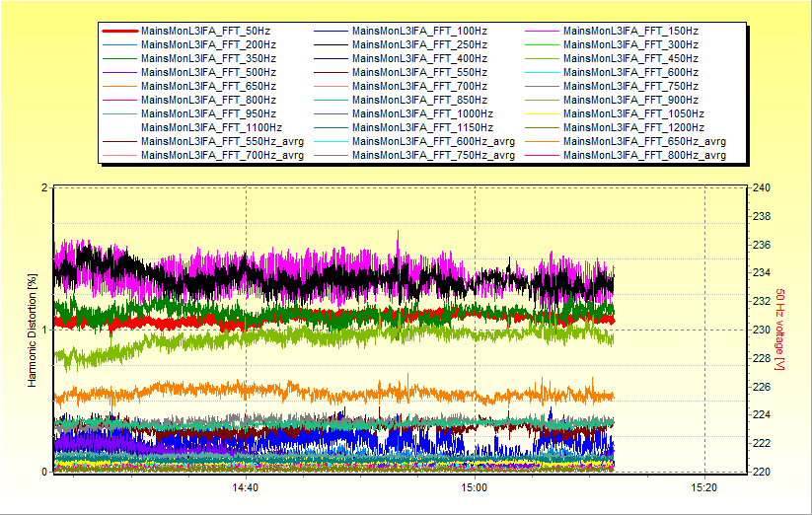812x515 pixels.
Task: Click the 14:40 time axis label
Action: (x=245, y=487)
